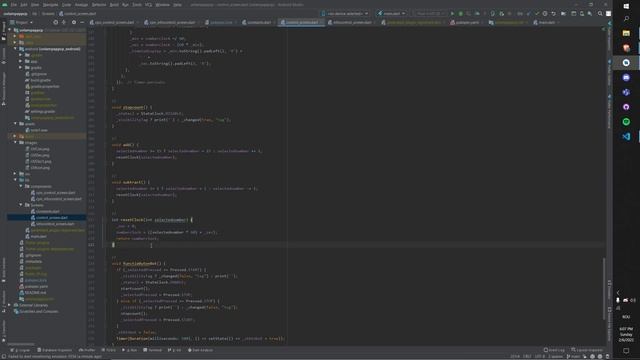This screenshot has width=640, height=360.
Task: Collapse the images folder in tree
Action: click(x=16, y=142)
